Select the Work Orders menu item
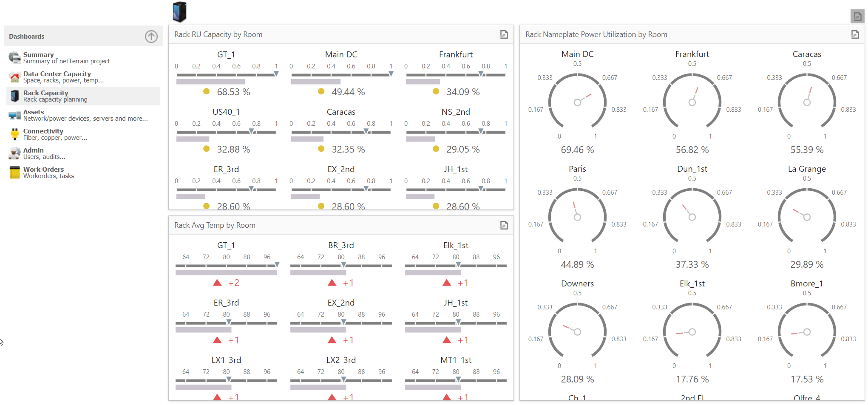The width and height of the screenshot is (868, 405). pyautogui.click(x=43, y=170)
